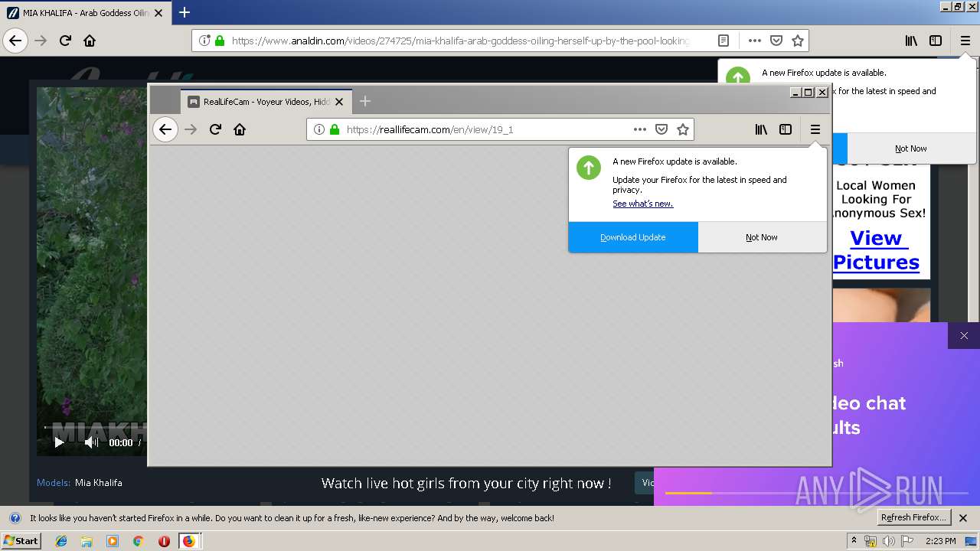Show hidden system tray icons
The image size is (980, 551).
854,541
